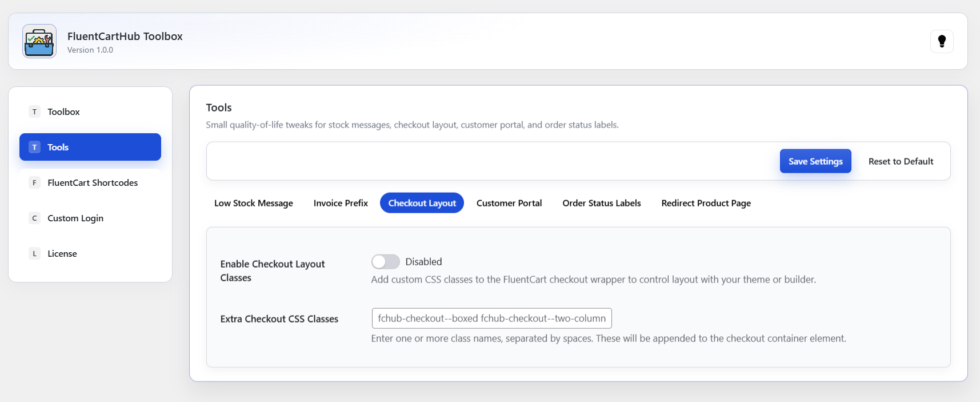Click Reset to Default
This screenshot has width=980, height=402.
[901, 161]
